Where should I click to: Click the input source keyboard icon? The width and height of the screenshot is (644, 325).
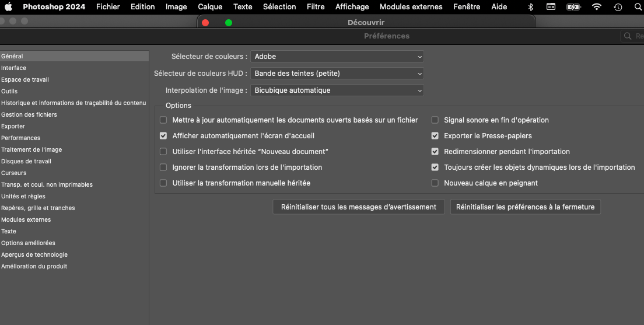click(551, 7)
